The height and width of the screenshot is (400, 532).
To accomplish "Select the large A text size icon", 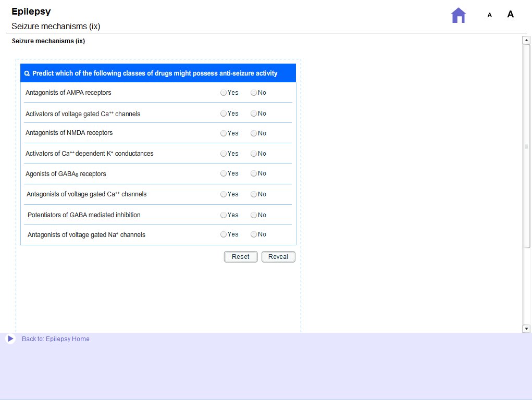I will [x=510, y=14].
